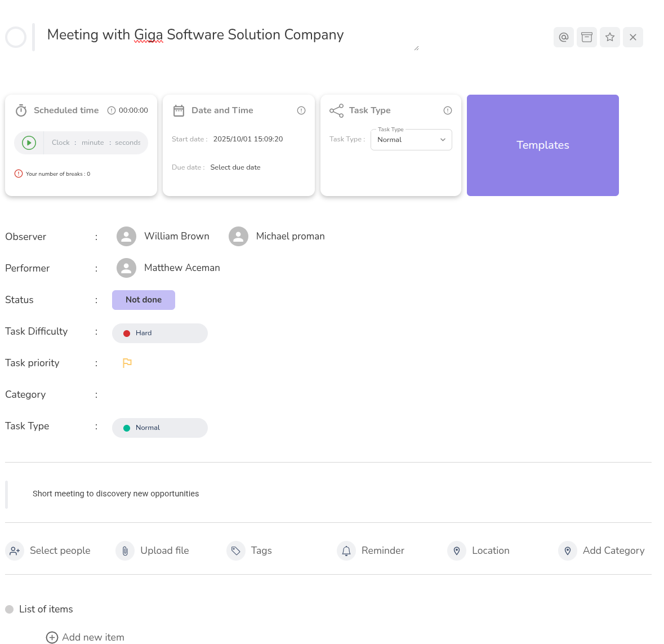
Task: Click the archive box icon
Action: (x=586, y=37)
